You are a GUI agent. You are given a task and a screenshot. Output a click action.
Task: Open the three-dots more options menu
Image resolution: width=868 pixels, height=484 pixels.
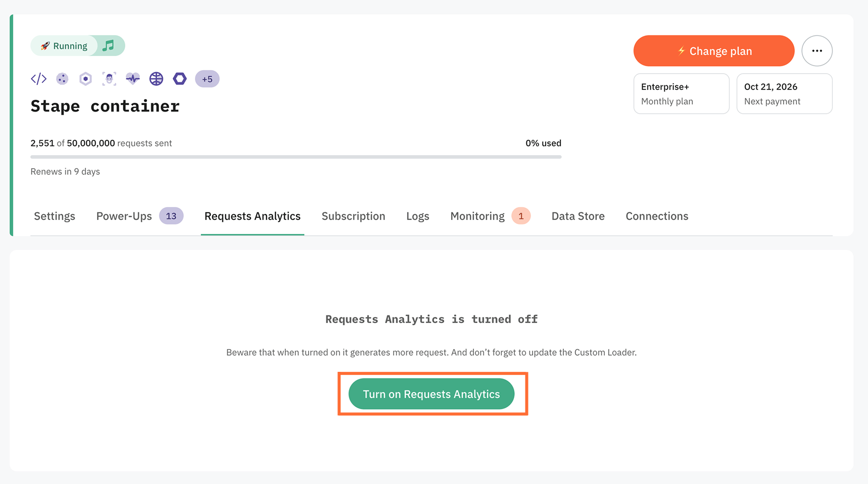coord(817,51)
